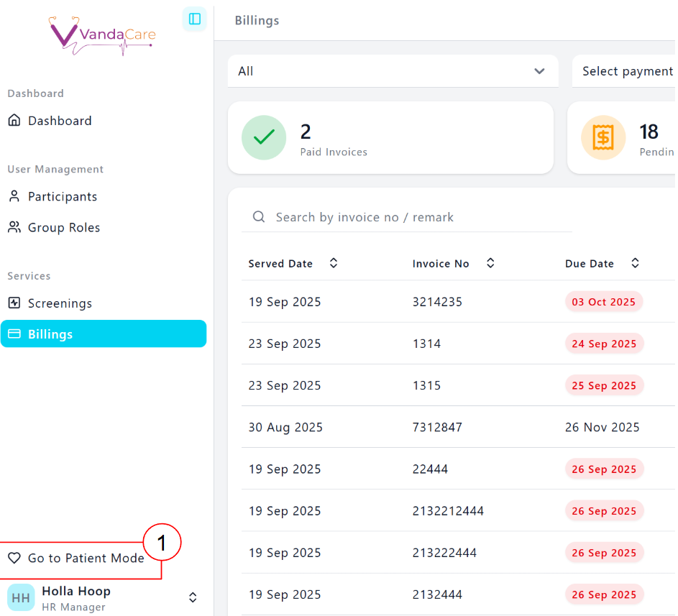Go to Participants page
Image resolution: width=678 pixels, height=616 pixels.
pyautogui.click(x=62, y=196)
